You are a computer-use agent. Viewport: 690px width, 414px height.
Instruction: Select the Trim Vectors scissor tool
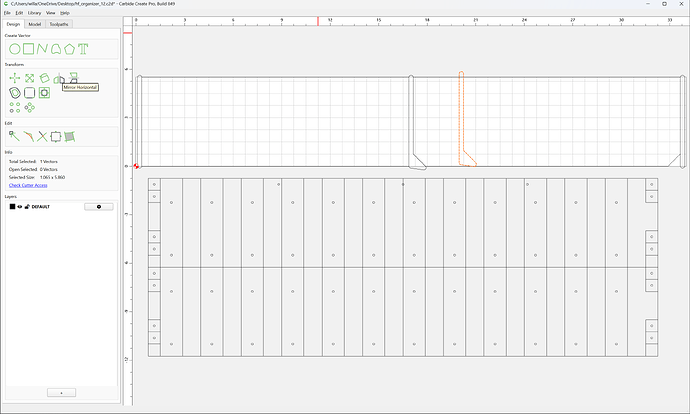point(42,136)
